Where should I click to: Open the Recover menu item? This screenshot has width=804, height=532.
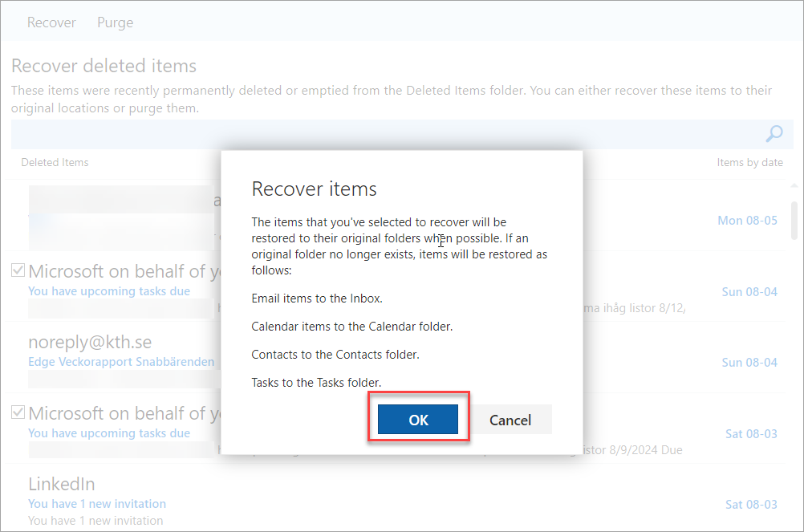51,22
